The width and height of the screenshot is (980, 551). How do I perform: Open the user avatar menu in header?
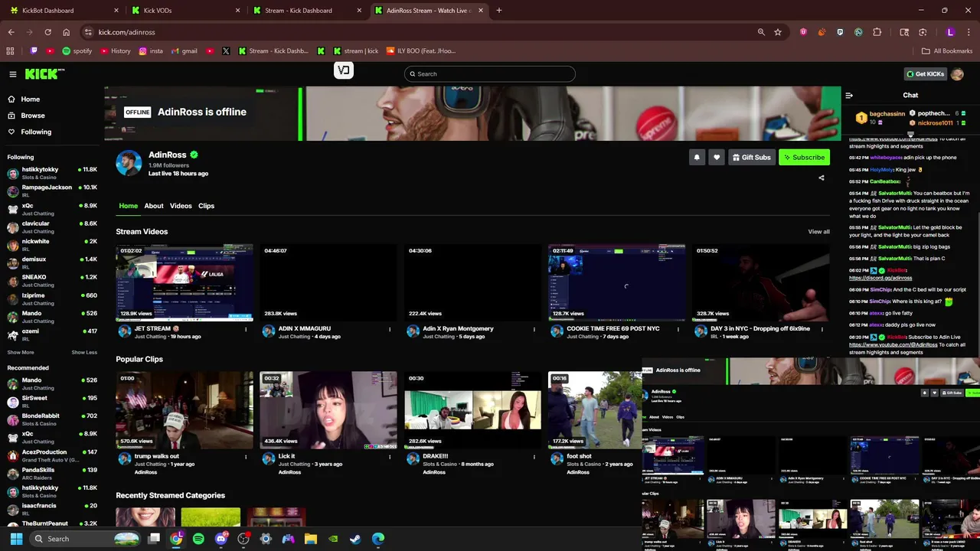(x=957, y=74)
